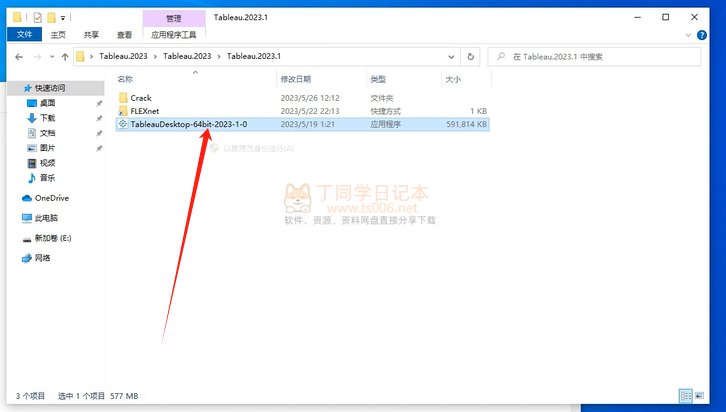Sort by the 大小 column header
726x412 pixels.
[x=453, y=79]
